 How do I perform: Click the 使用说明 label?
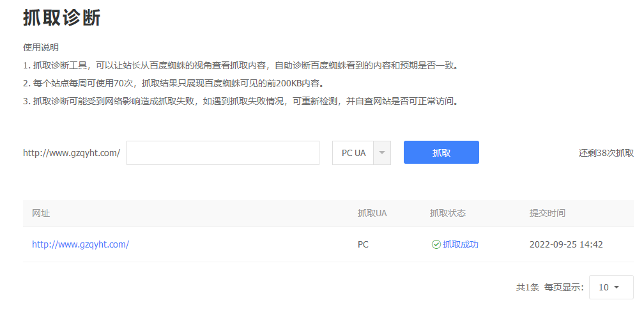41,47
